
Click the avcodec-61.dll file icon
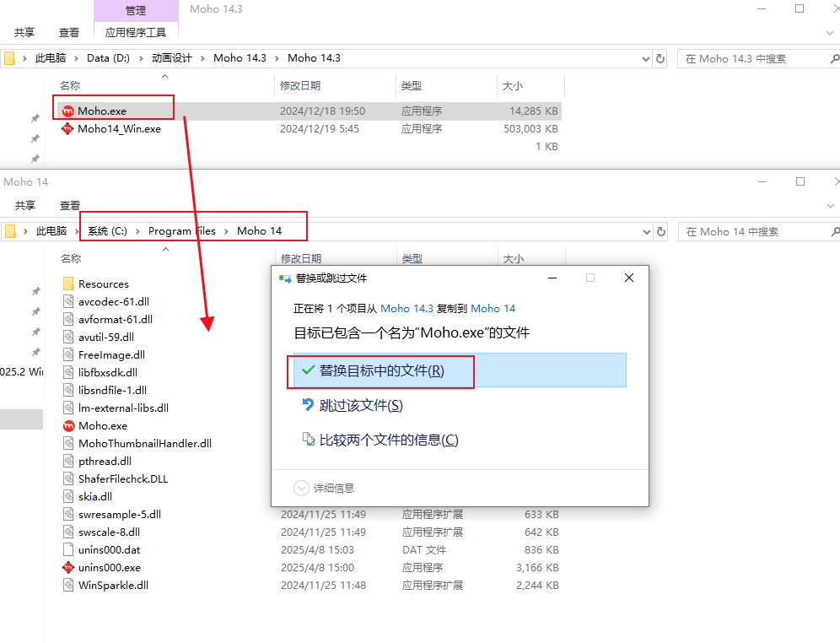pyautogui.click(x=69, y=301)
